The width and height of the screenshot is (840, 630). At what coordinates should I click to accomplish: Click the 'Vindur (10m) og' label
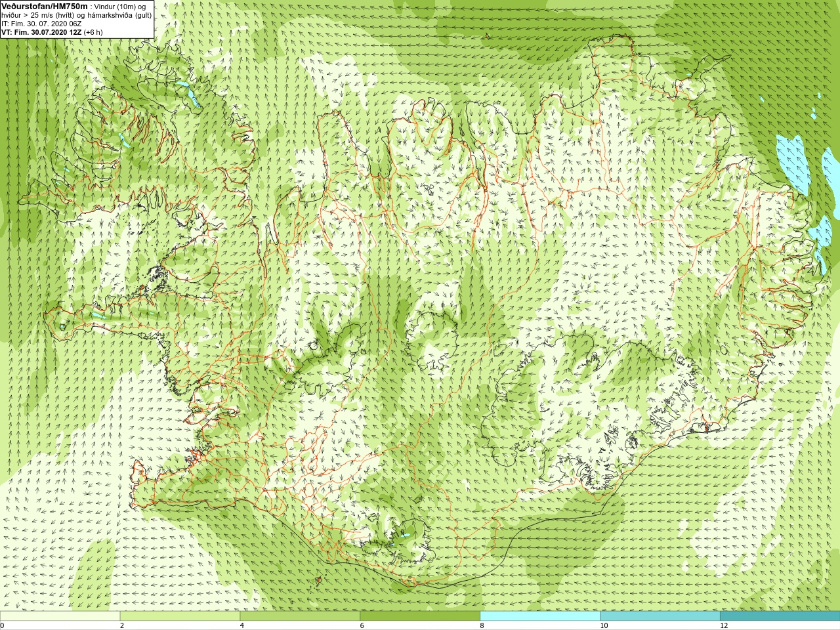pyautogui.click(x=120, y=7)
